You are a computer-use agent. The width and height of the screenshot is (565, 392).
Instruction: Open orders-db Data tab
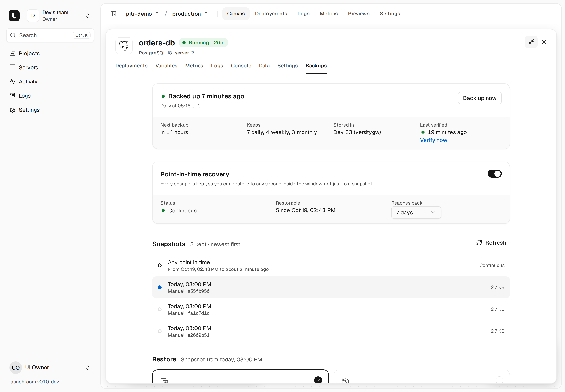[264, 66]
